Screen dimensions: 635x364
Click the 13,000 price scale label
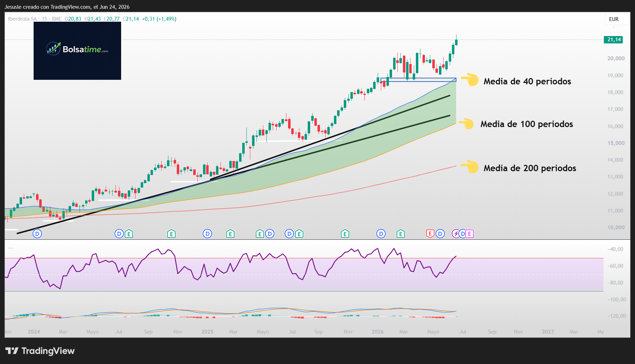click(x=615, y=177)
